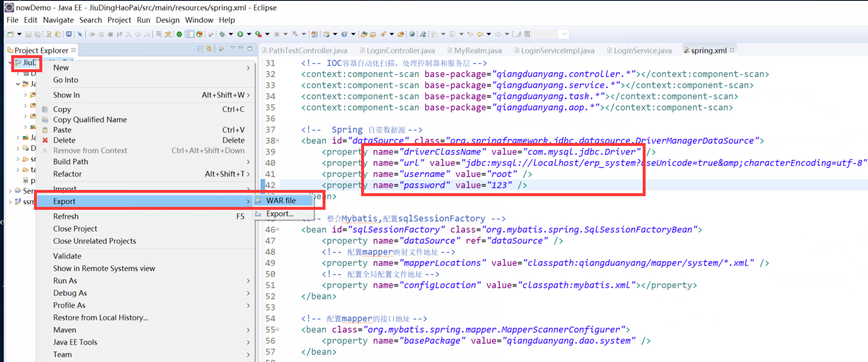Click the Terminate stop icon
The image size is (868, 362).
tap(110, 34)
